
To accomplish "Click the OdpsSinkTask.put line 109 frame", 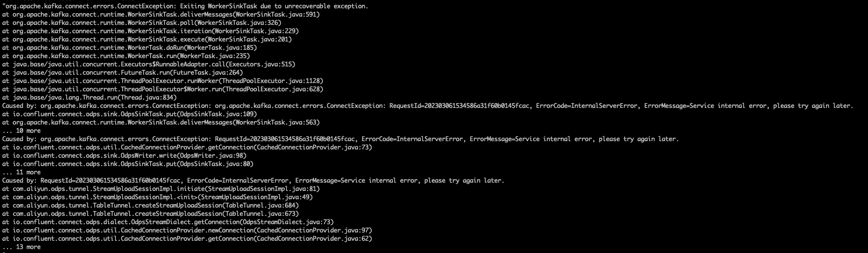I will coord(130,114).
